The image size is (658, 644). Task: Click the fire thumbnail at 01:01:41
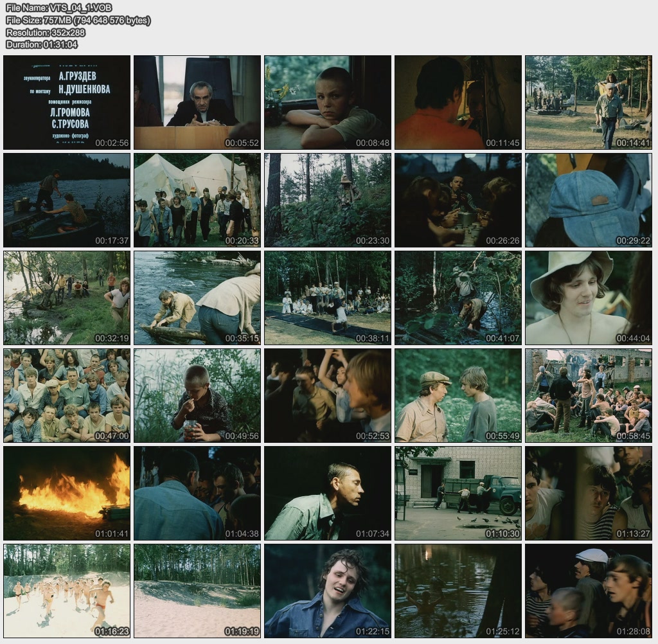pyautogui.click(x=67, y=494)
